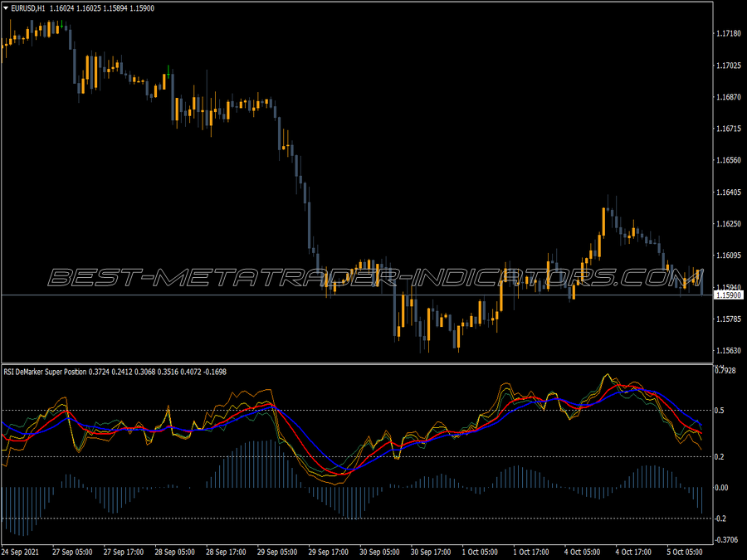
Task: Click the current price label 1.15900
Action: click(x=729, y=295)
